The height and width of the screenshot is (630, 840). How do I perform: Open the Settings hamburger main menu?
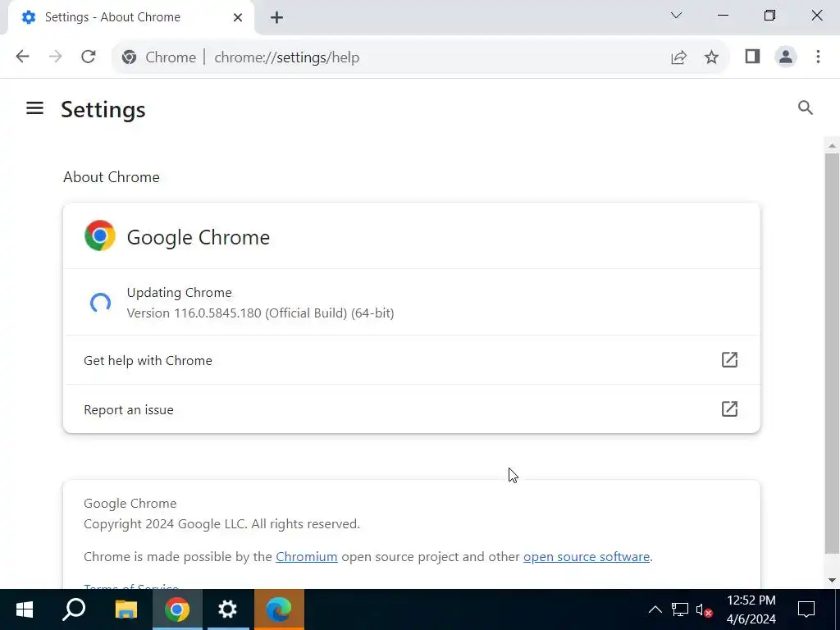click(34, 108)
